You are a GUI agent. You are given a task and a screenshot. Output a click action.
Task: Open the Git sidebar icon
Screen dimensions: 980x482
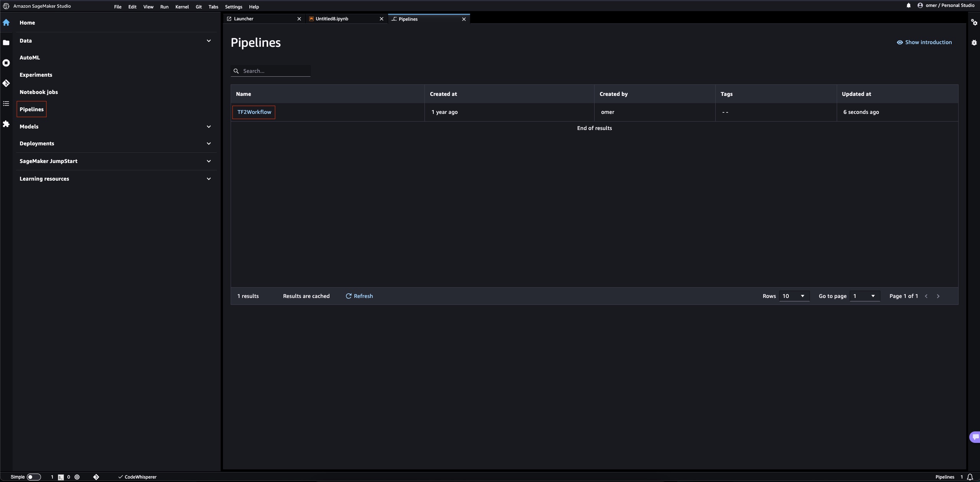coord(6,83)
